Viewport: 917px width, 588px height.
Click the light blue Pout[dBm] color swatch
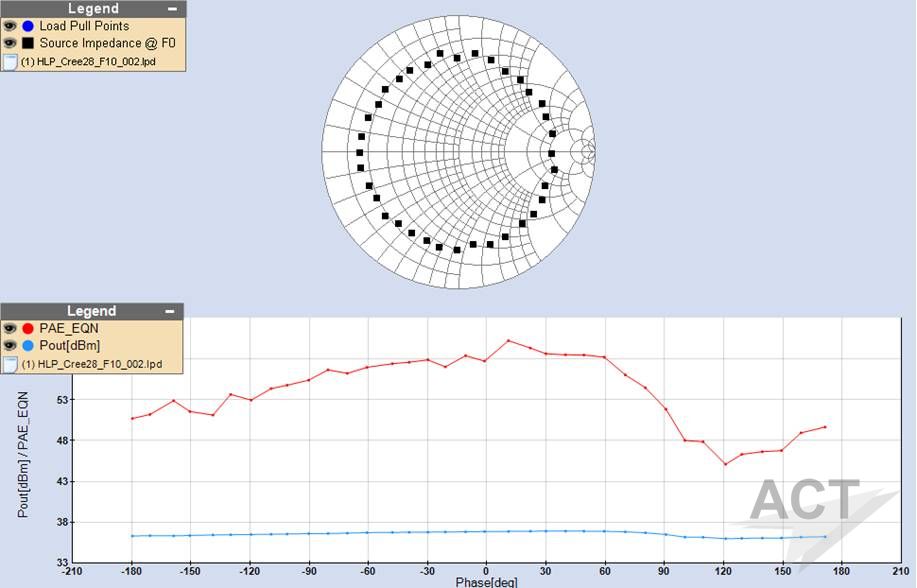(27, 345)
